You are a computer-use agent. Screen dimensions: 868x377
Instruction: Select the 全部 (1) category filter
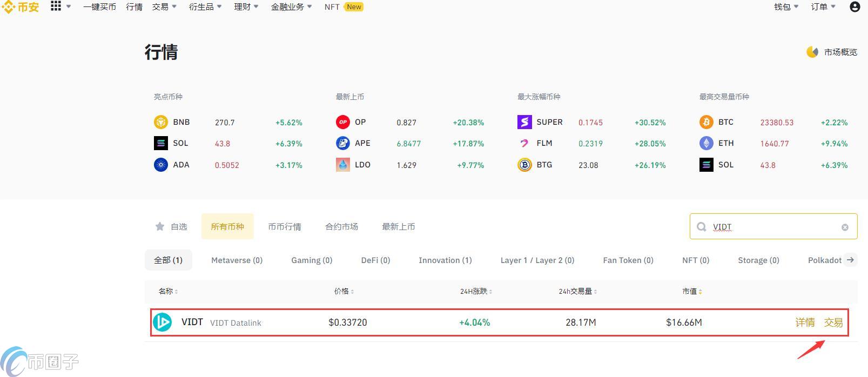pyautogui.click(x=168, y=260)
